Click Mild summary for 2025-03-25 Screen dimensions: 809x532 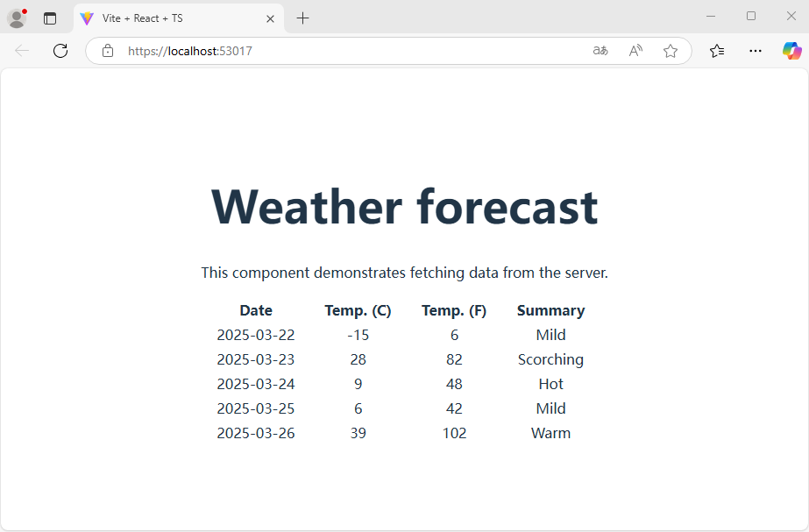tap(551, 408)
